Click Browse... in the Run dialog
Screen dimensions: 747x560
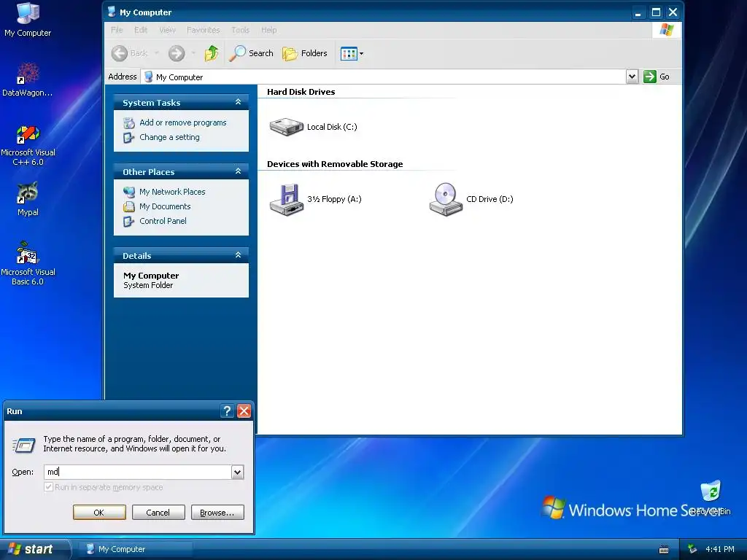coord(217,513)
